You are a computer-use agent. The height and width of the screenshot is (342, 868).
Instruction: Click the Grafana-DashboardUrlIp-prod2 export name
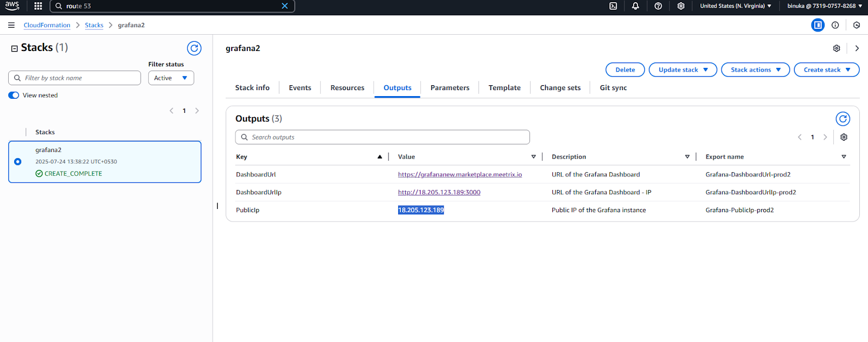coord(751,192)
